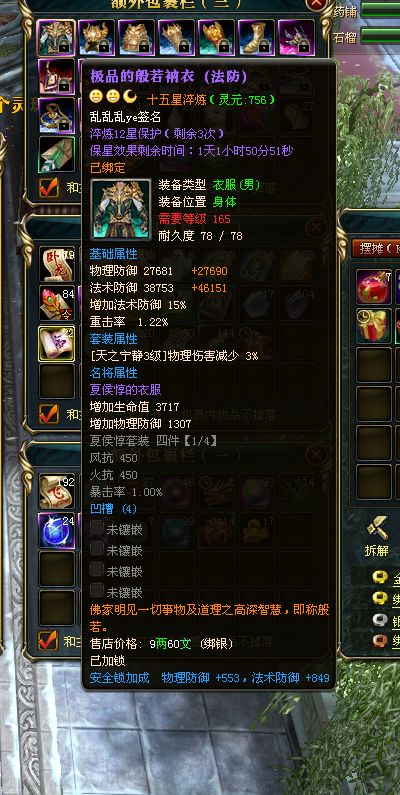Click the feather token item with count 84
Viewport: 400px width, 795px height.
(x=57, y=303)
